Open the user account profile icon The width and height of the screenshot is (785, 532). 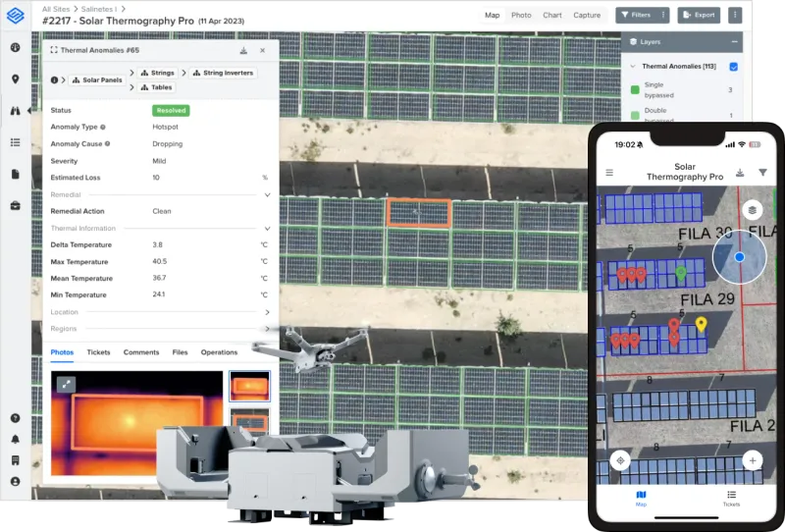coord(16,481)
